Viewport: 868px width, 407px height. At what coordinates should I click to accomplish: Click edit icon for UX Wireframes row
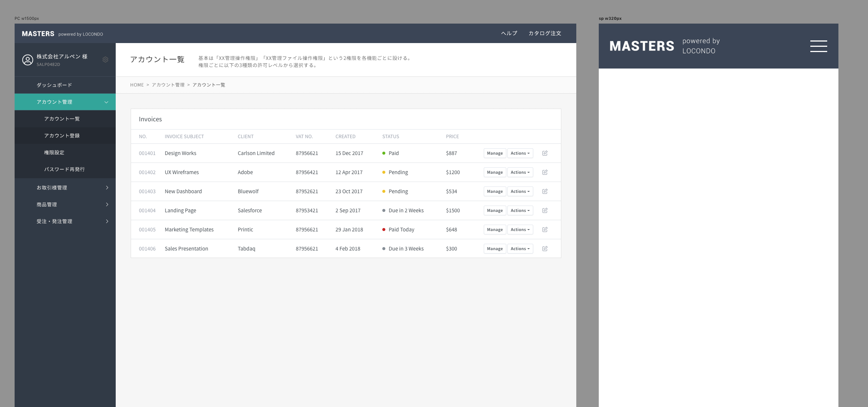click(545, 172)
